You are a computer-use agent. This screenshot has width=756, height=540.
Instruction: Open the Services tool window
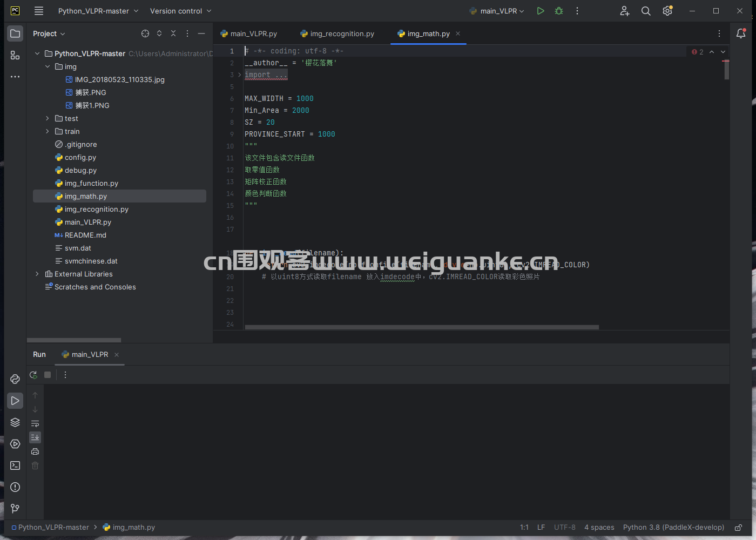(x=15, y=444)
